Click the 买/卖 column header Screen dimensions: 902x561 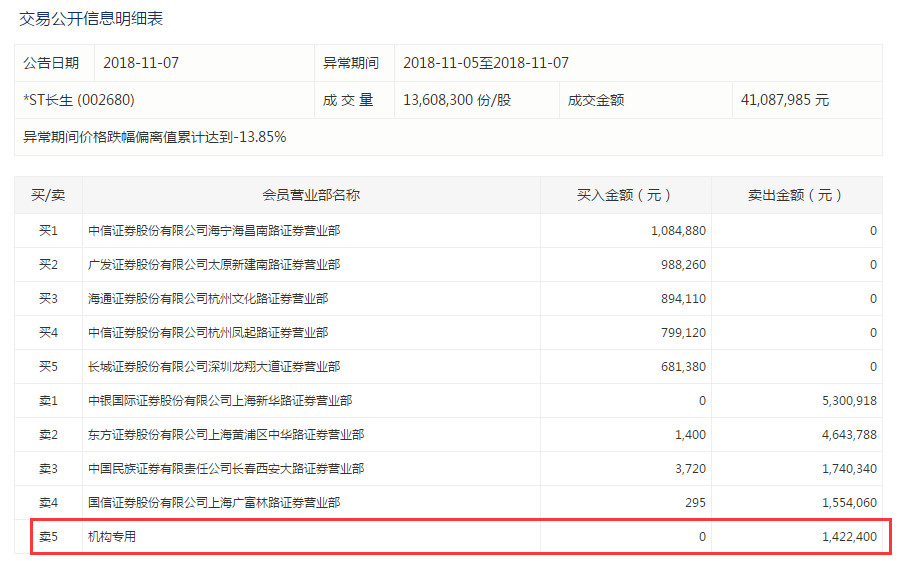[48, 195]
